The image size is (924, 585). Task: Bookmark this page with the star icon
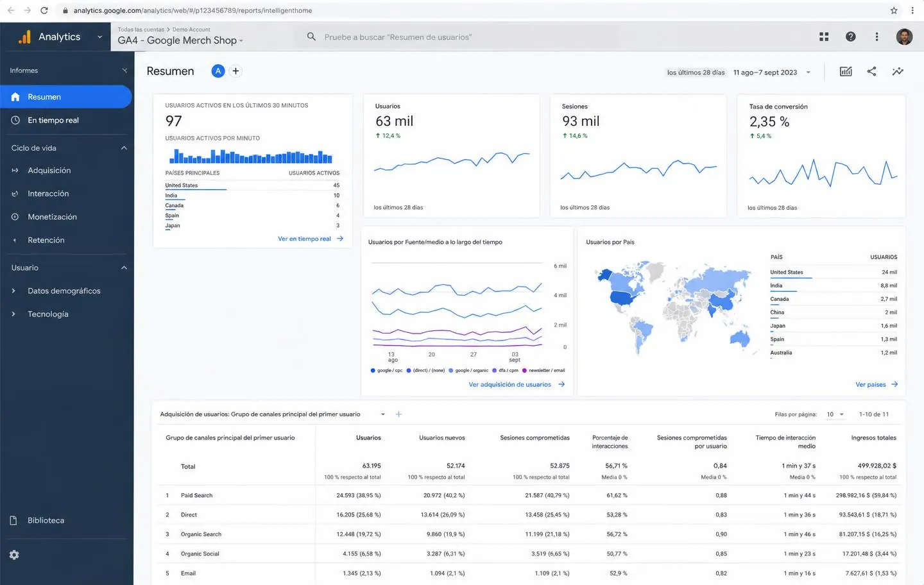894,10
